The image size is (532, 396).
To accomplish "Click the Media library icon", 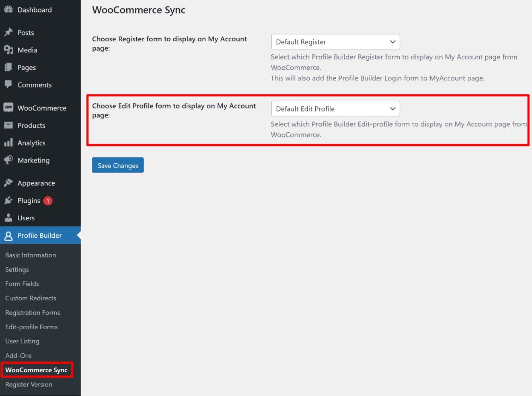I will 9,50.
